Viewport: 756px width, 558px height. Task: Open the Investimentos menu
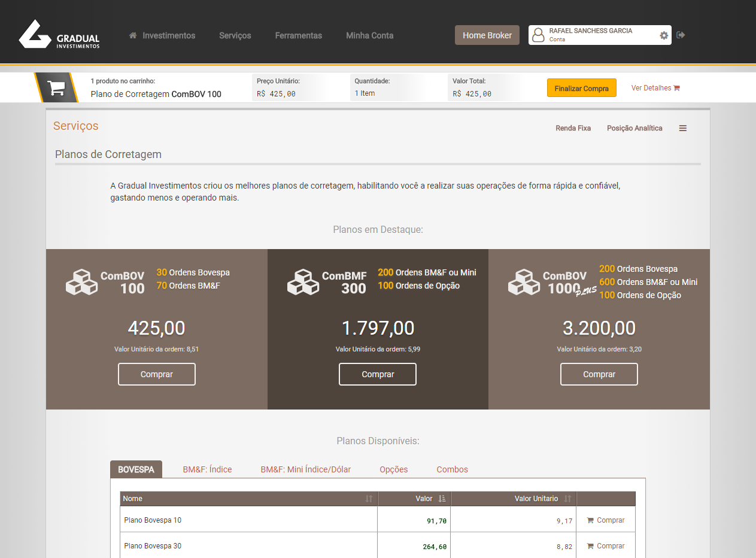click(162, 35)
